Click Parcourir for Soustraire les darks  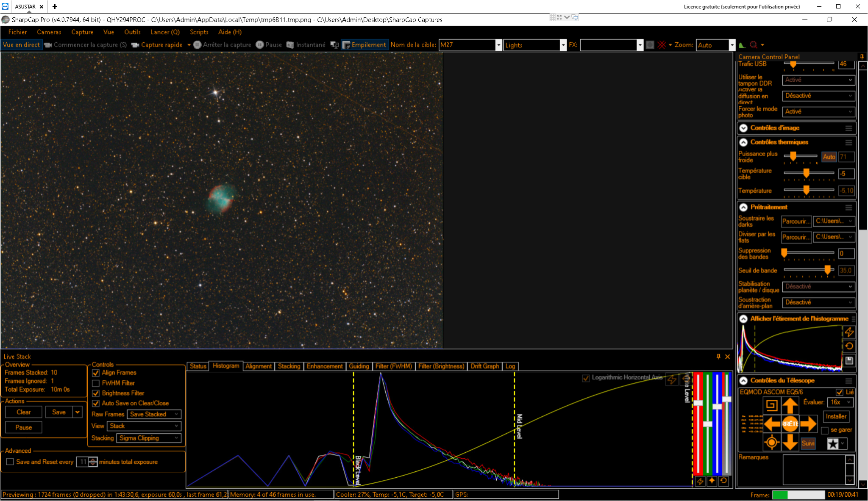(796, 221)
